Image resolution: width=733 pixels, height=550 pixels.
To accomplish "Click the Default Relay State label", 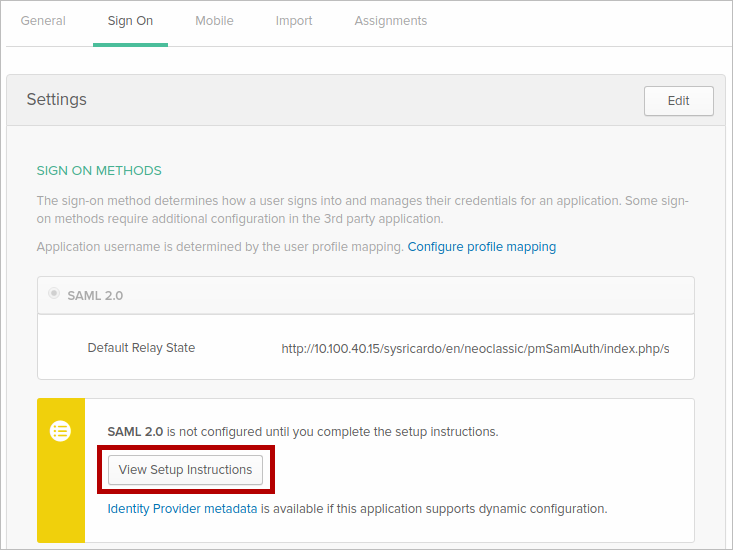I will coord(141,348).
